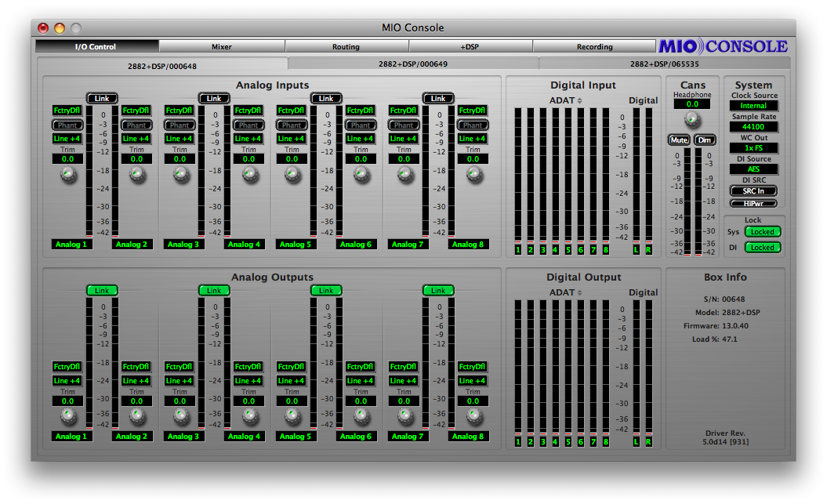Screen dimensions: 827x504
Task: Click the Analog Input 7 trim knob
Action: click(x=404, y=175)
